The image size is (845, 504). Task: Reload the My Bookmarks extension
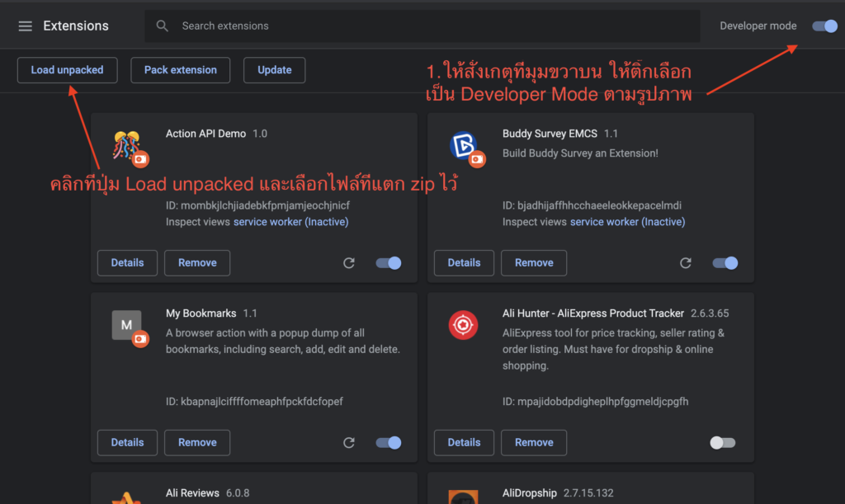349,443
